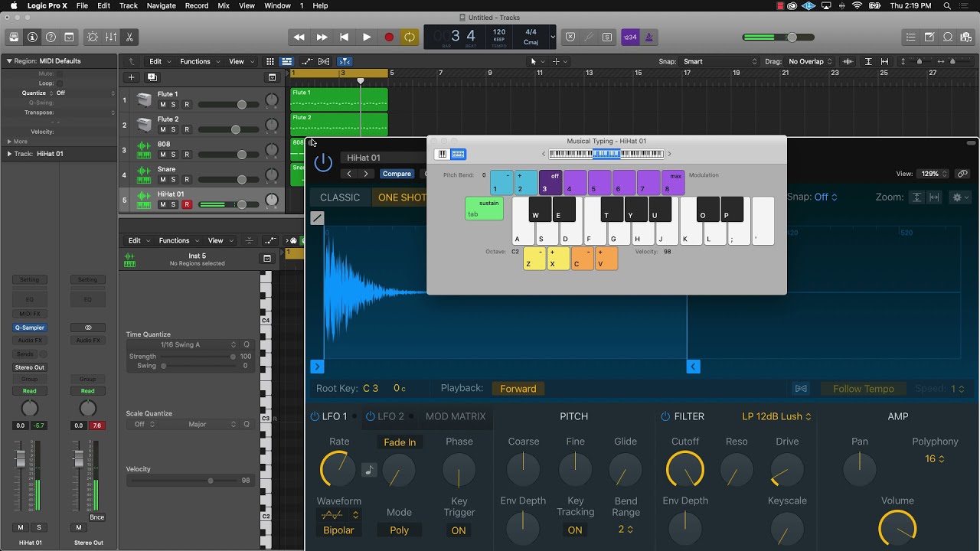This screenshot has height=551, width=980.
Task: Open the Library panel icon
Action: 14,37
